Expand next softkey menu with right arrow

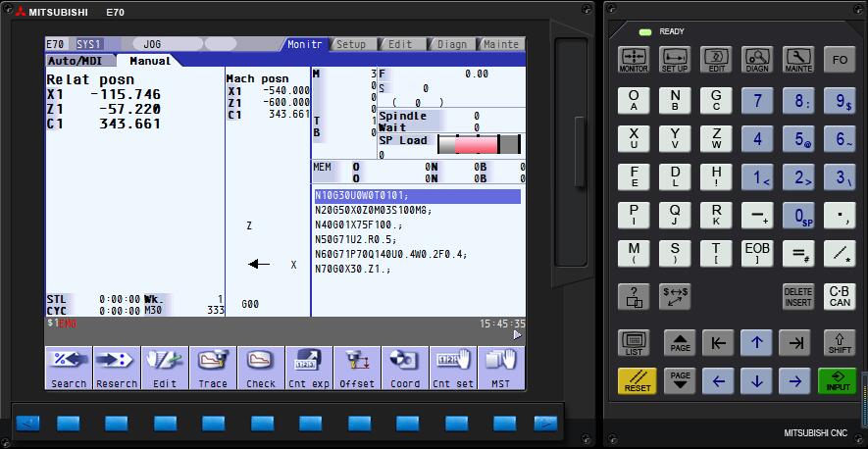[517, 335]
